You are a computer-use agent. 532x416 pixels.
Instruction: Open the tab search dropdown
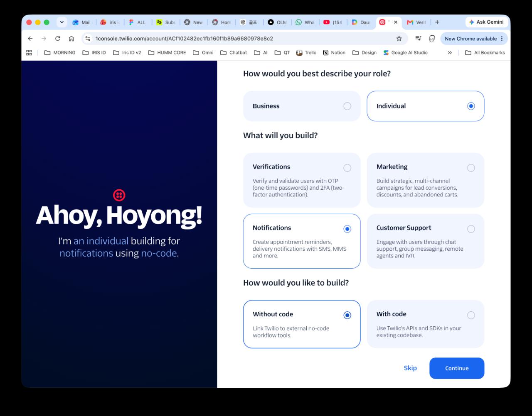point(62,22)
